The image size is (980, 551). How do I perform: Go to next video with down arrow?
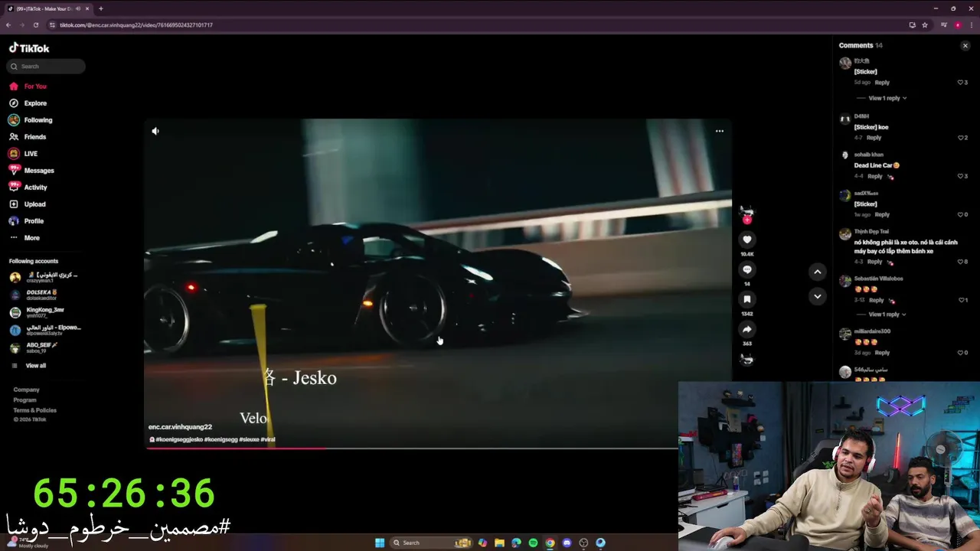coord(818,296)
